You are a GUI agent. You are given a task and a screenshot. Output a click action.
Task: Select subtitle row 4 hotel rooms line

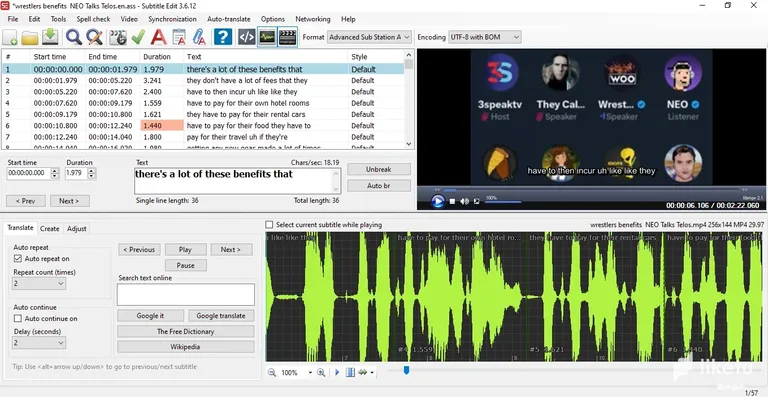[203, 103]
